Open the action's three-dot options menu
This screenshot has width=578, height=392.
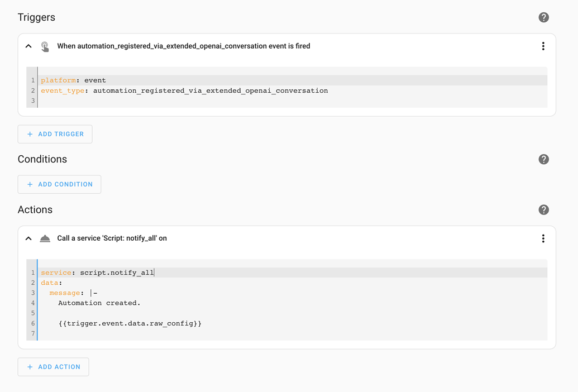coord(543,238)
